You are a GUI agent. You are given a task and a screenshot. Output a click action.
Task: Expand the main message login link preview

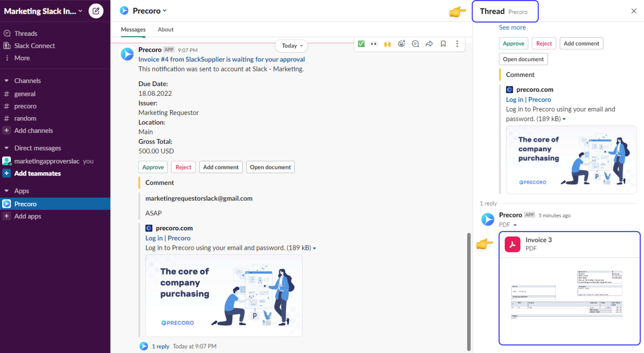[x=315, y=248]
